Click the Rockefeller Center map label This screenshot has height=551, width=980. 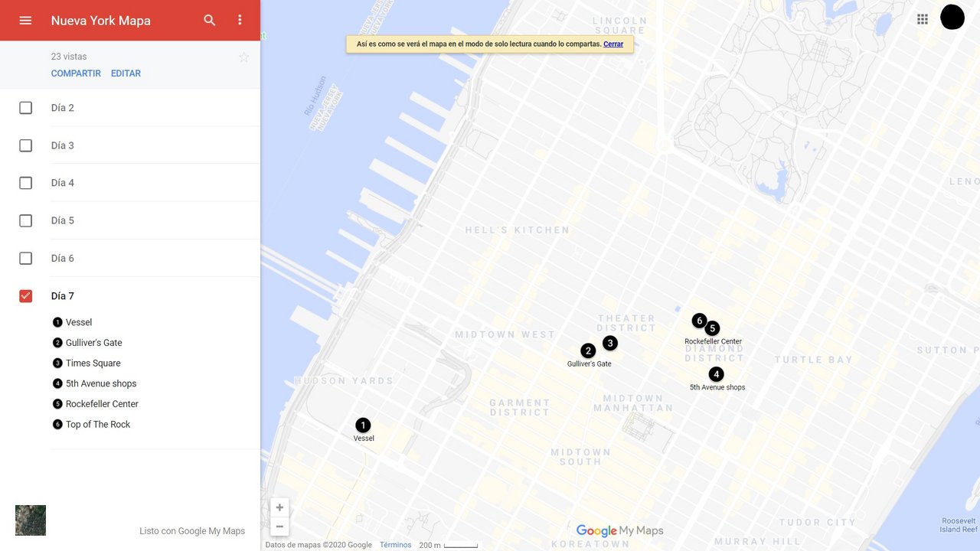pyautogui.click(x=713, y=341)
